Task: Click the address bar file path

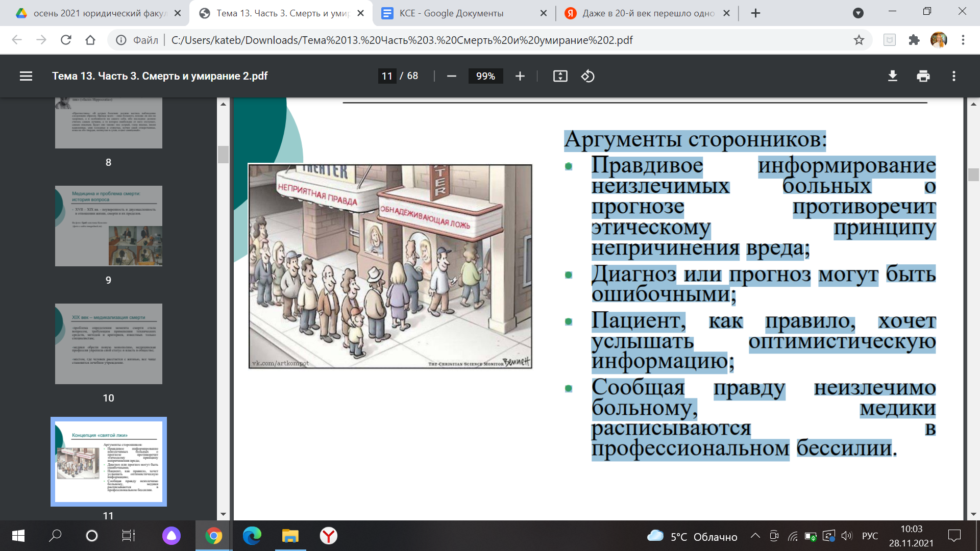Action: click(x=402, y=40)
